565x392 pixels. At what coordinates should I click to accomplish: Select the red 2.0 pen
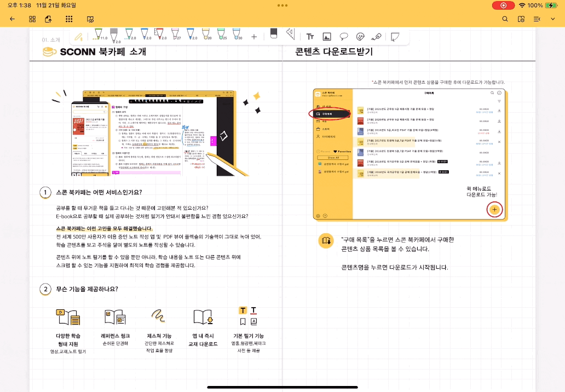(x=160, y=34)
